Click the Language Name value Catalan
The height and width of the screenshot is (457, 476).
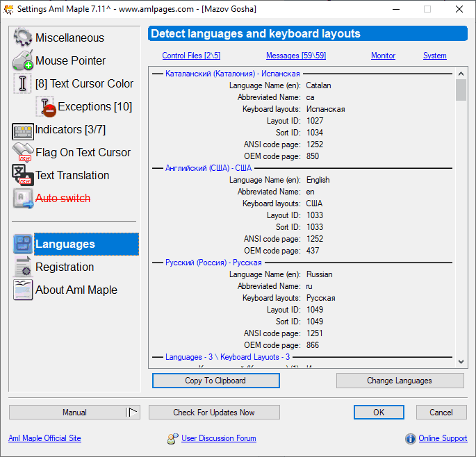coord(318,85)
